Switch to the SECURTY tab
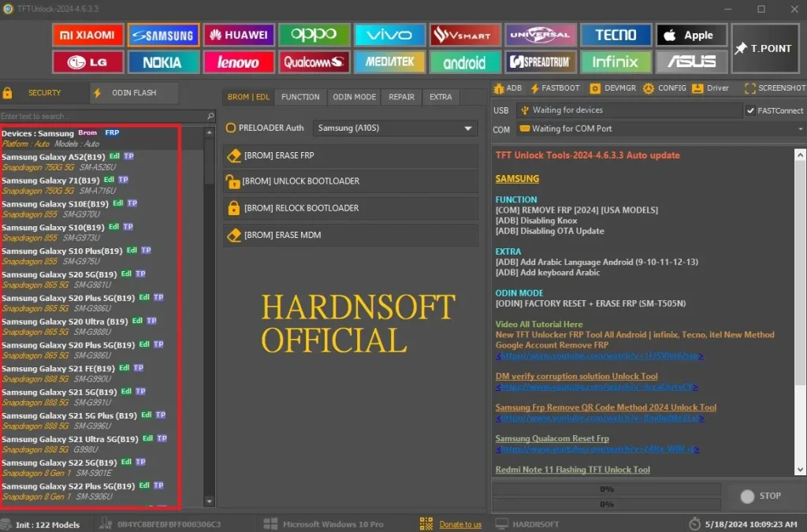Viewport: 807px width, 532px height. click(x=44, y=93)
